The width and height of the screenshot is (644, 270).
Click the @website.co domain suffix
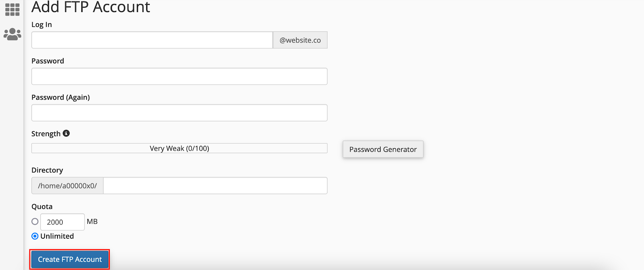click(x=300, y=40)
